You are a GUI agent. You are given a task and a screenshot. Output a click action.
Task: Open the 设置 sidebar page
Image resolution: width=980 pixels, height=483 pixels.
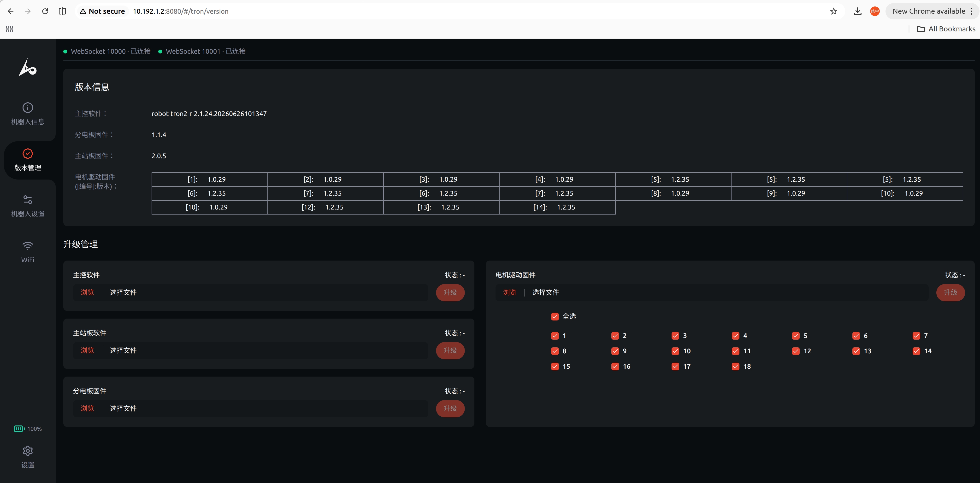pyautogui.click(x=28, y=457)
